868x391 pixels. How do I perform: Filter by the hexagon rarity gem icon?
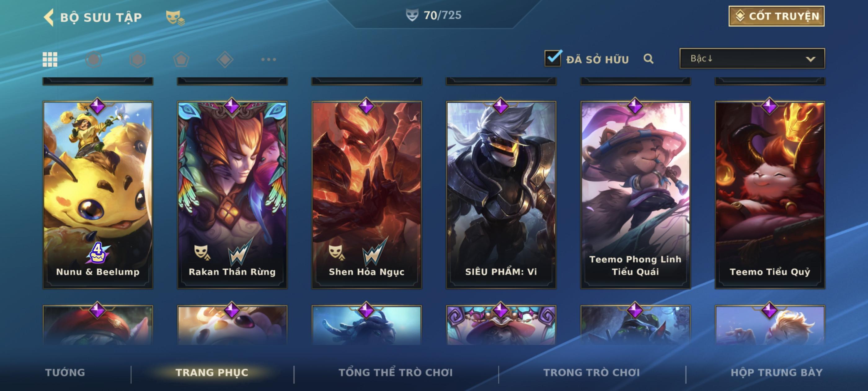pyautogui.click(x=137, y=59)
